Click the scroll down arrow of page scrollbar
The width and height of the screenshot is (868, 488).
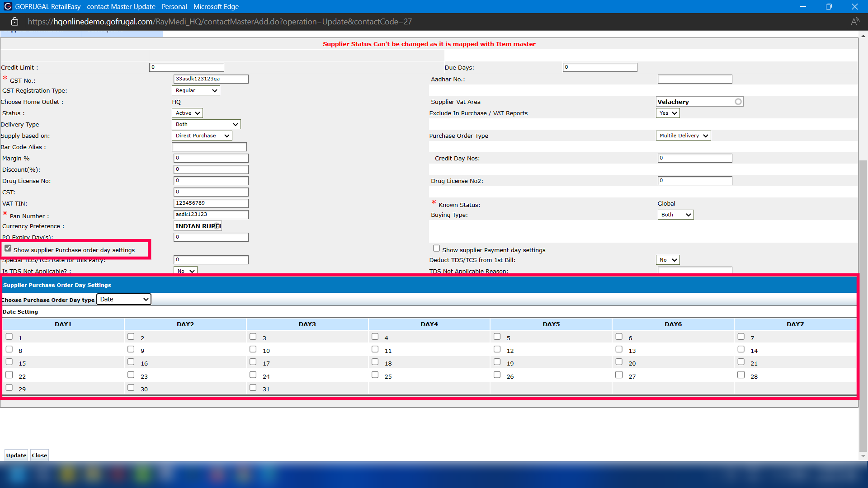863,456
